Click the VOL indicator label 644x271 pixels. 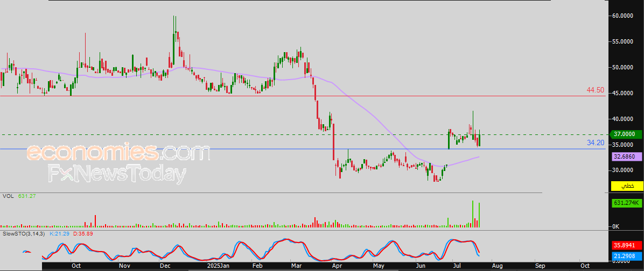click(8, 196)
